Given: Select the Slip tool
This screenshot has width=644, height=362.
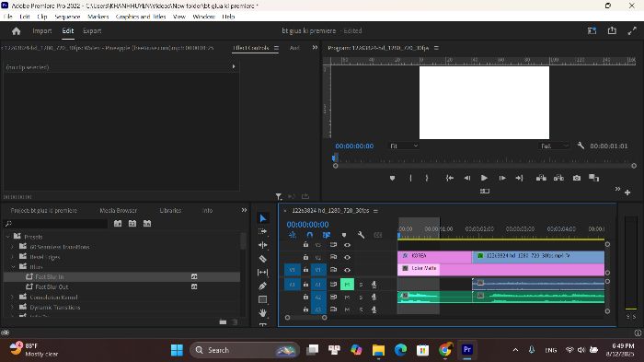Looking at the screenshot, I should click(x=263, y=273).
